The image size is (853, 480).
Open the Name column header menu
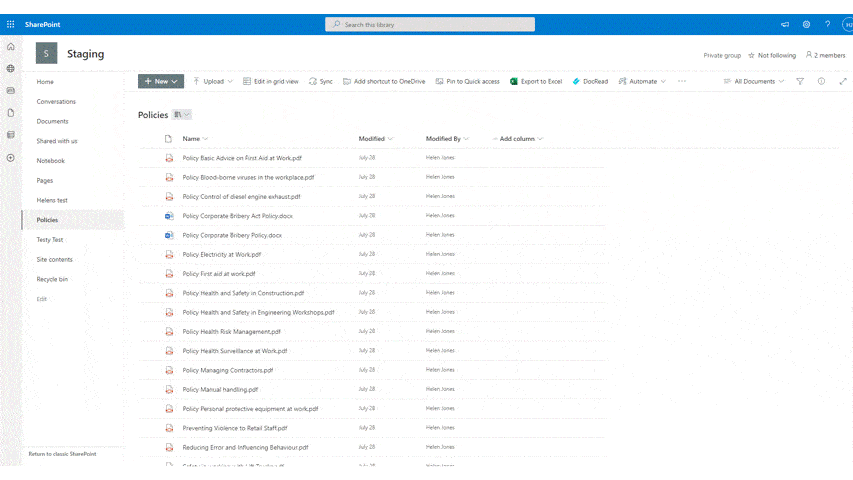(195, 139)
